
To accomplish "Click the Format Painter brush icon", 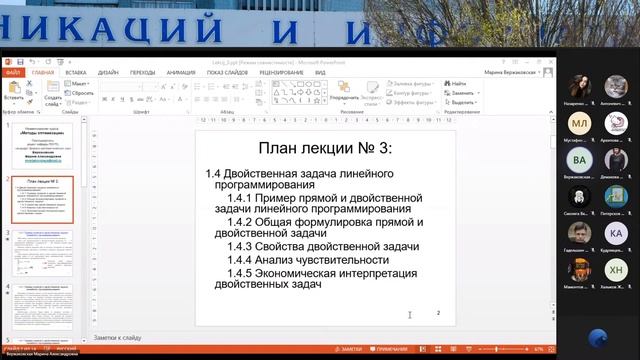I will [29, 102].
